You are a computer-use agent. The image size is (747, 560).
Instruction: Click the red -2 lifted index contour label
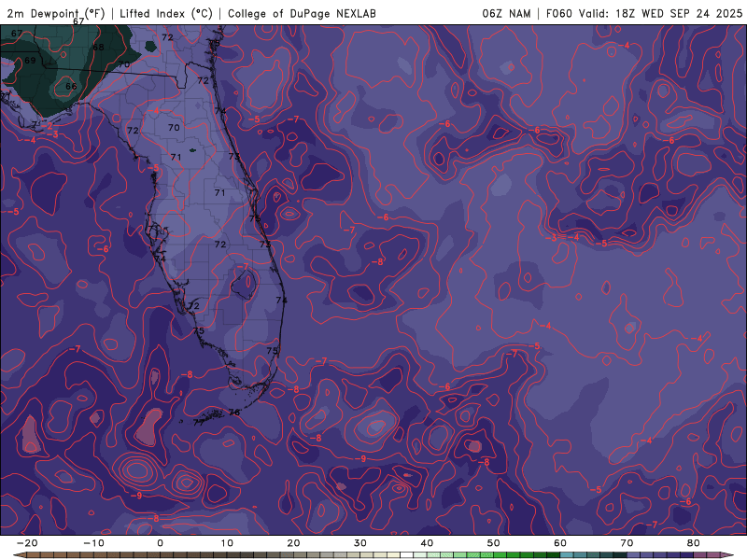point(49,126)
